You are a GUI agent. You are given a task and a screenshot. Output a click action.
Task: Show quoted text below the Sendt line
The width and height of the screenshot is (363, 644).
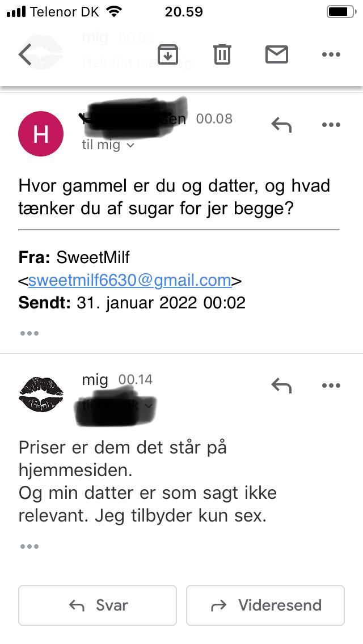pos(29,333)
